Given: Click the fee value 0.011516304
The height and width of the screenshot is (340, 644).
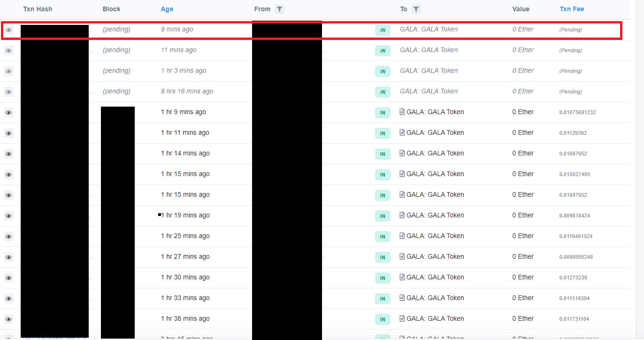Looking at the screenshot, I should click(x=575, y=298).
